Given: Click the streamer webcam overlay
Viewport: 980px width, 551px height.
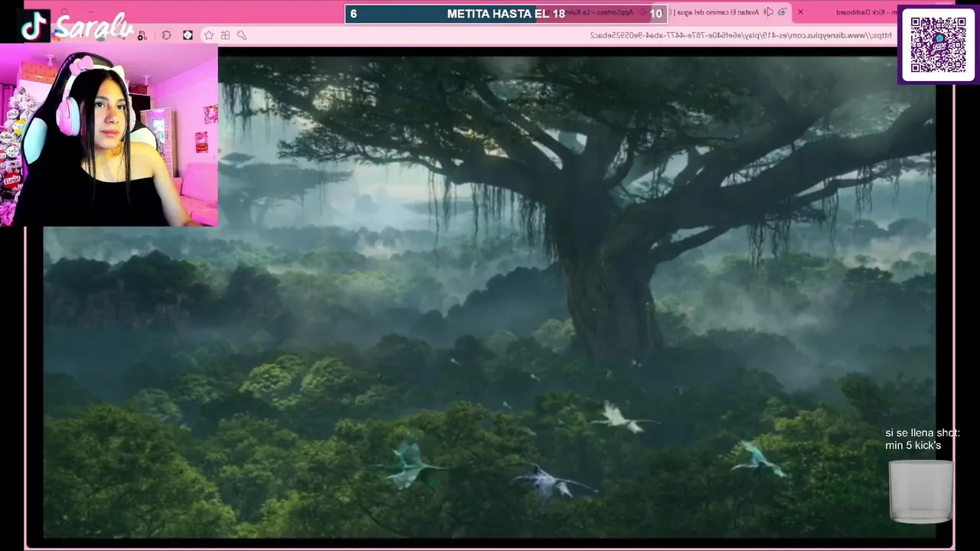Looking at the screenshot, I should click(x=109, y=135).
